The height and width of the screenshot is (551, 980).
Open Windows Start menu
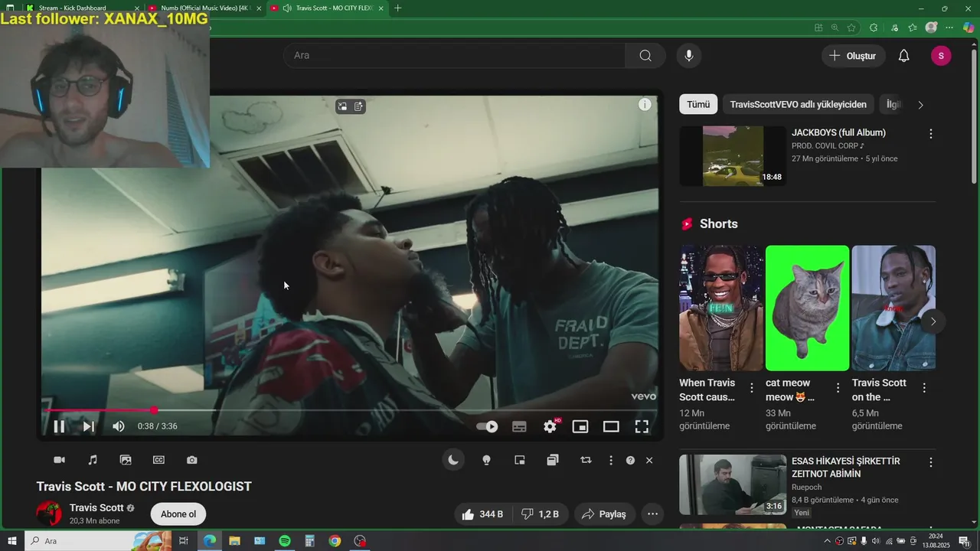tap(11, 541)
